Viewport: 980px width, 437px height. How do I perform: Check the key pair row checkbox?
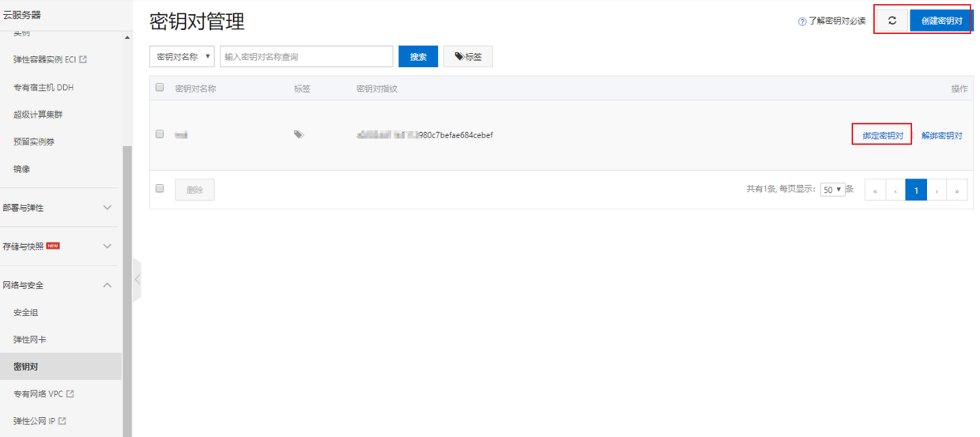pyautogui.click(x=160, y=135)
